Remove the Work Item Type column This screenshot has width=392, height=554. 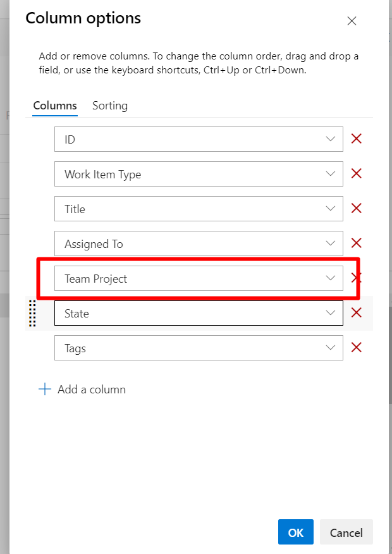(x=356, y=173)
